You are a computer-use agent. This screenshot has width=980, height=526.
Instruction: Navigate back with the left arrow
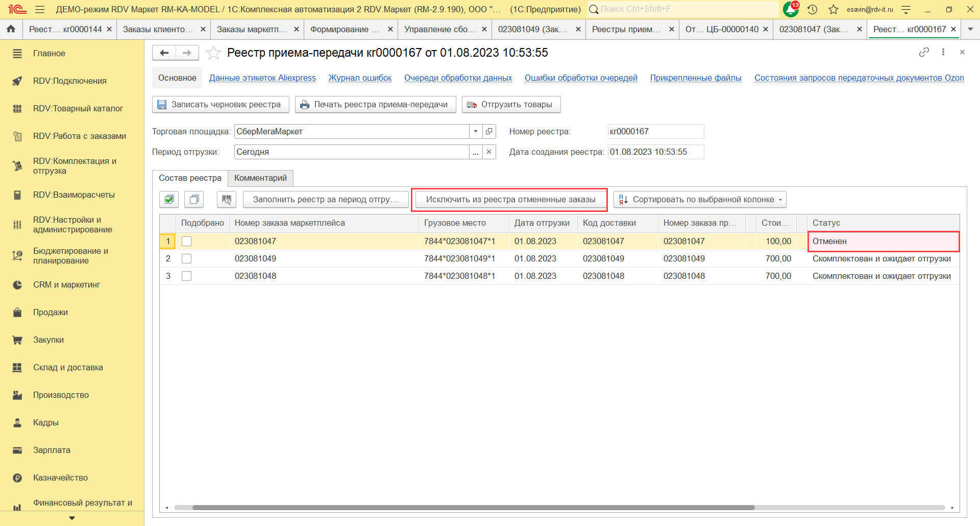[164, 53]
